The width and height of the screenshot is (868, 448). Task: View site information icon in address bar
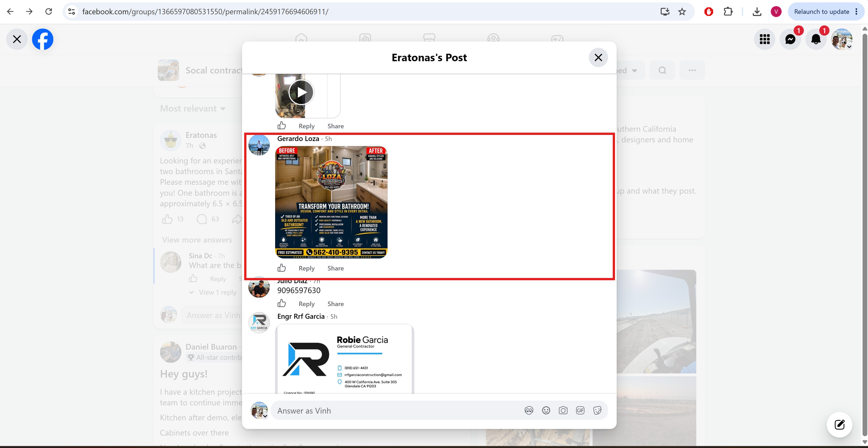[71, 12]
